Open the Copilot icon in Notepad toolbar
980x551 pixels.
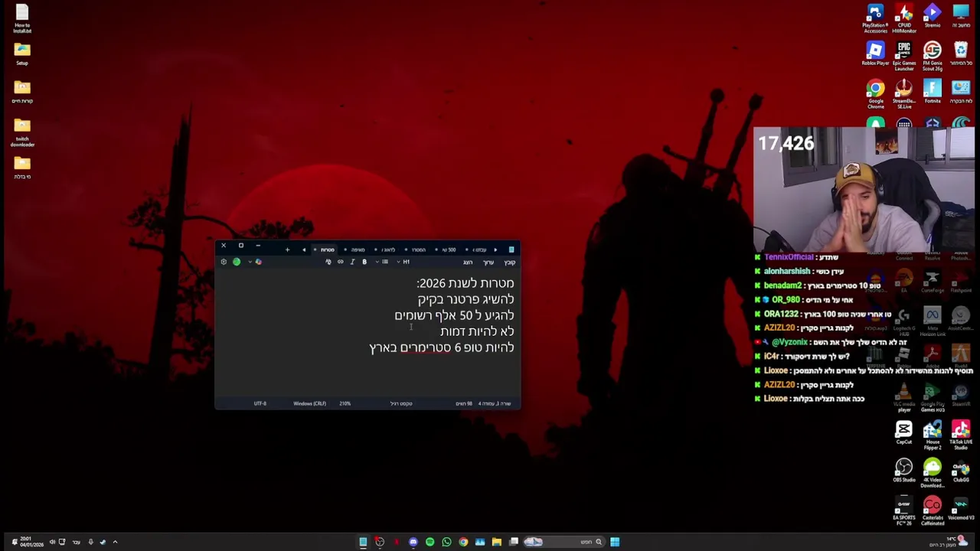tap(258, 262)
